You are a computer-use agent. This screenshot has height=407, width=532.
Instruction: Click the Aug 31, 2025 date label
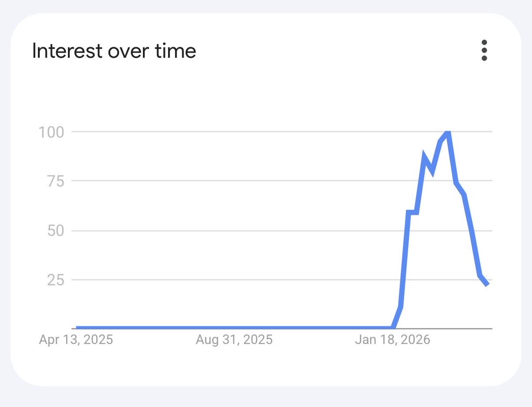[234, 340]
